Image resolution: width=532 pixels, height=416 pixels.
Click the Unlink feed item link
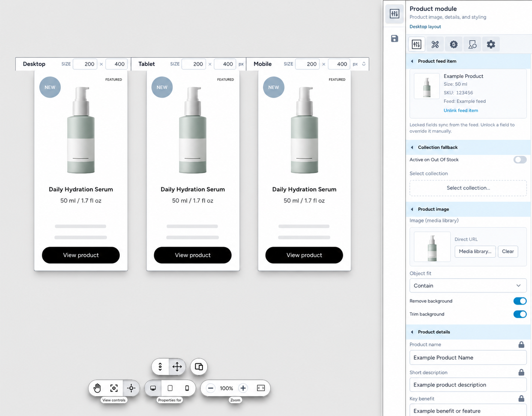[x=461, y=110]
